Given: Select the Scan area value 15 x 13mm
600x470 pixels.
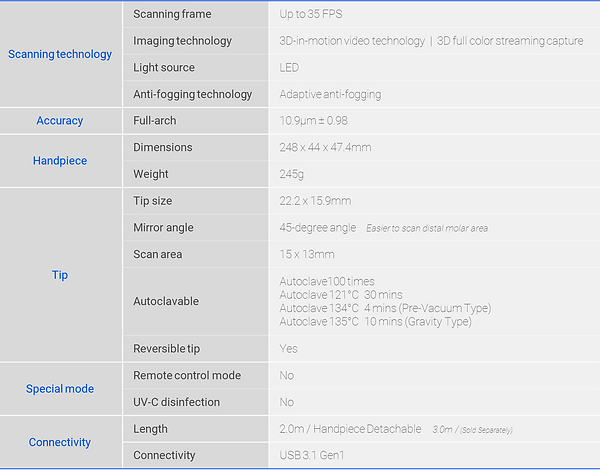Looking at the screenshot, I should [307, 254].
